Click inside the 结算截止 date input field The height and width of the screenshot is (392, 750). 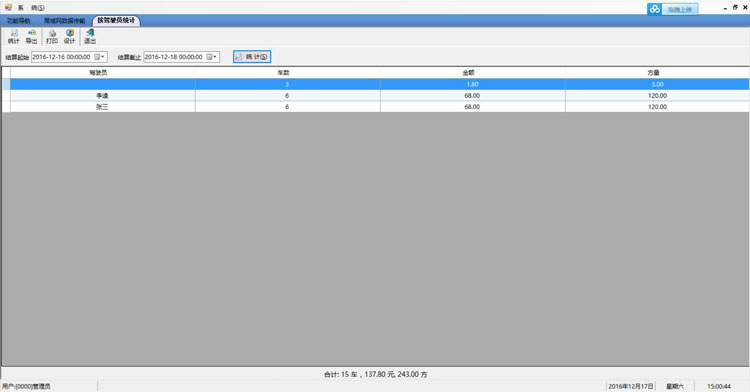coord(175,57)
